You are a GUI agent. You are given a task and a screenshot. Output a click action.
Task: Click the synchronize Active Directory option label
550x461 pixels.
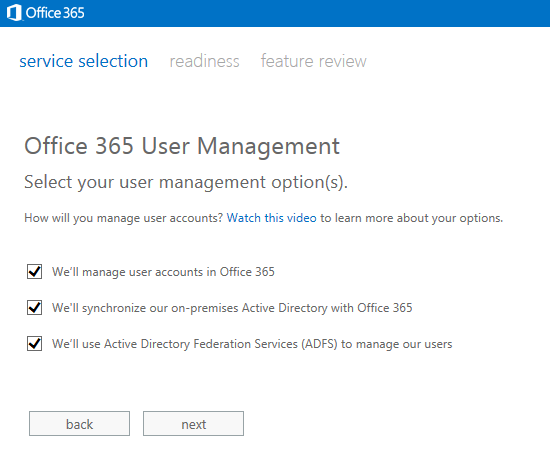click(x=232, y=308)
